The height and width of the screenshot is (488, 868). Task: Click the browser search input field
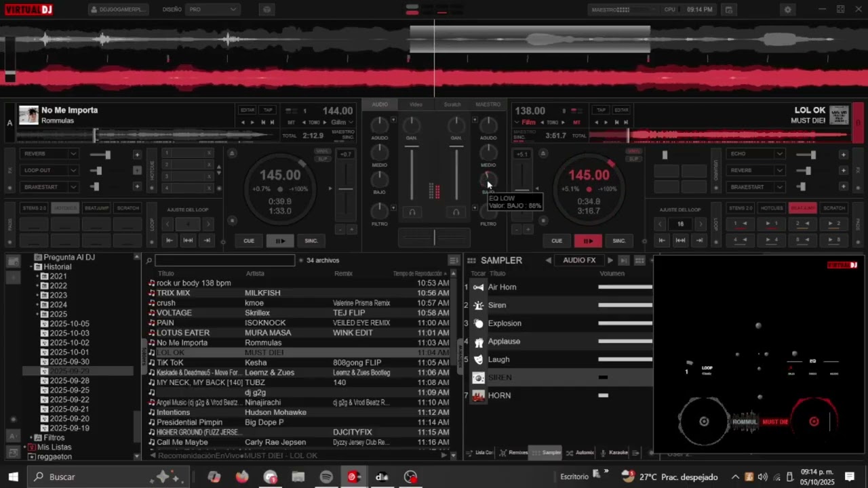pyautogui.click(x=224, y=261)
